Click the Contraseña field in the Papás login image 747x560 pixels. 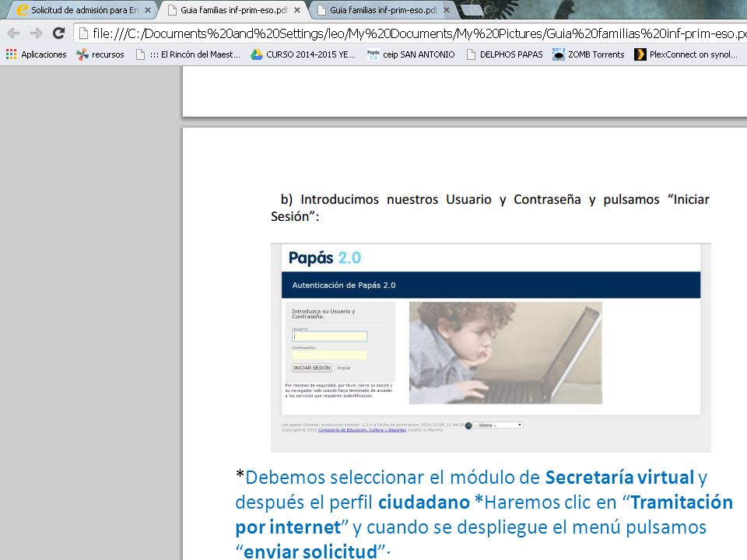(x=329, y=355)
